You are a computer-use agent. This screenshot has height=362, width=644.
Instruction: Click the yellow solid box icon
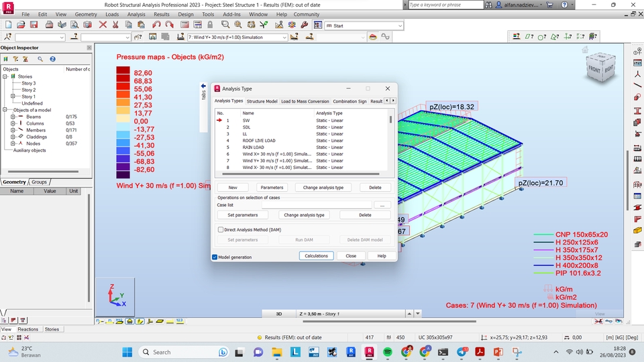637,230
